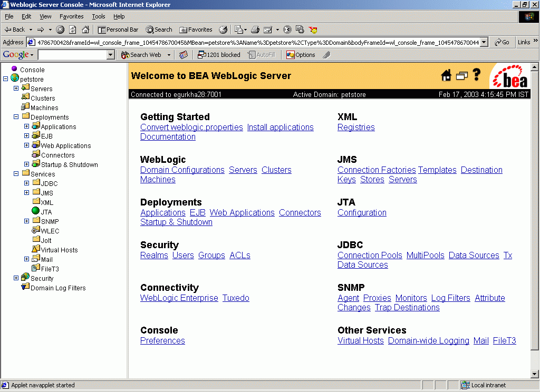Select the Machines tree icon

(25, 106)
